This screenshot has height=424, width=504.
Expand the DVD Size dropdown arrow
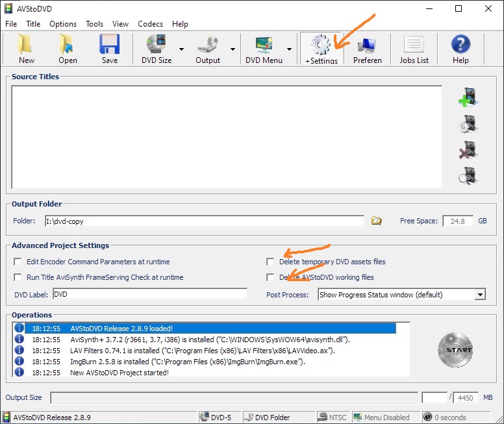click(181, 49)
